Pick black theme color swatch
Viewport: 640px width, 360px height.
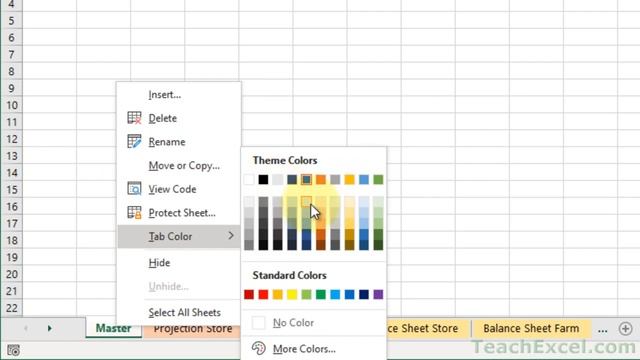[x=263, y=179]
